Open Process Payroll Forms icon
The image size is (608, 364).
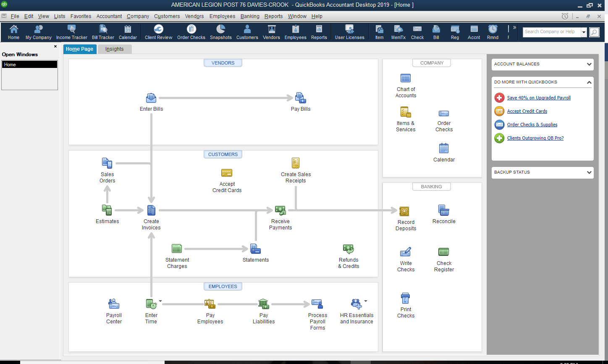click(x=317, y=304)
